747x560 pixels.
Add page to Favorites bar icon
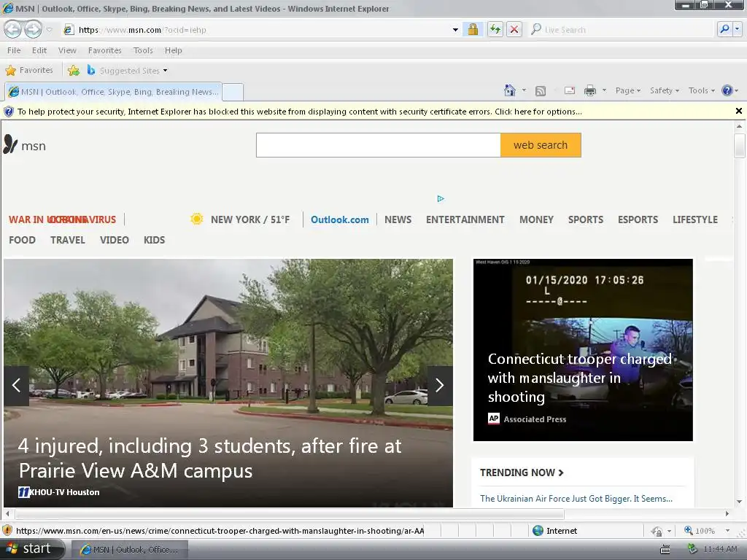tap(74, 71)
